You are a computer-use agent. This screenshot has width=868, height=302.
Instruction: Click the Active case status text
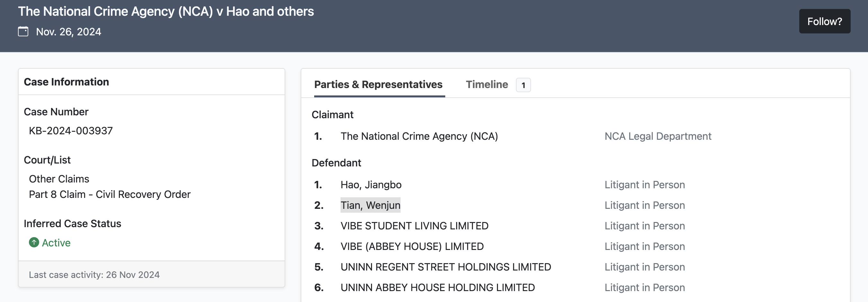pyautogui.click(x=56, y=243)
